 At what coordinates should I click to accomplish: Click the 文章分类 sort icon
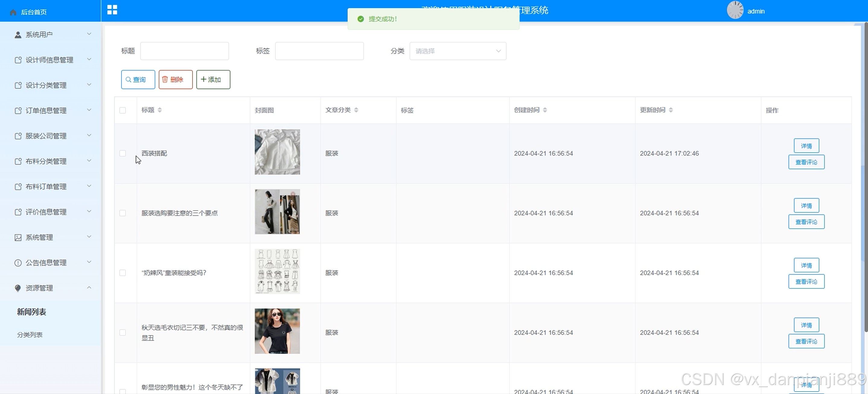356,110
